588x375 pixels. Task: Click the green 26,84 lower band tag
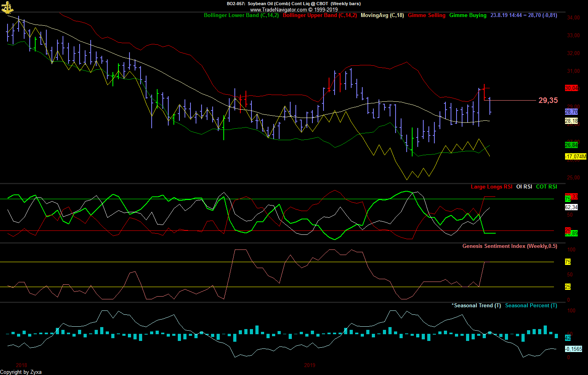pos(571,145)
